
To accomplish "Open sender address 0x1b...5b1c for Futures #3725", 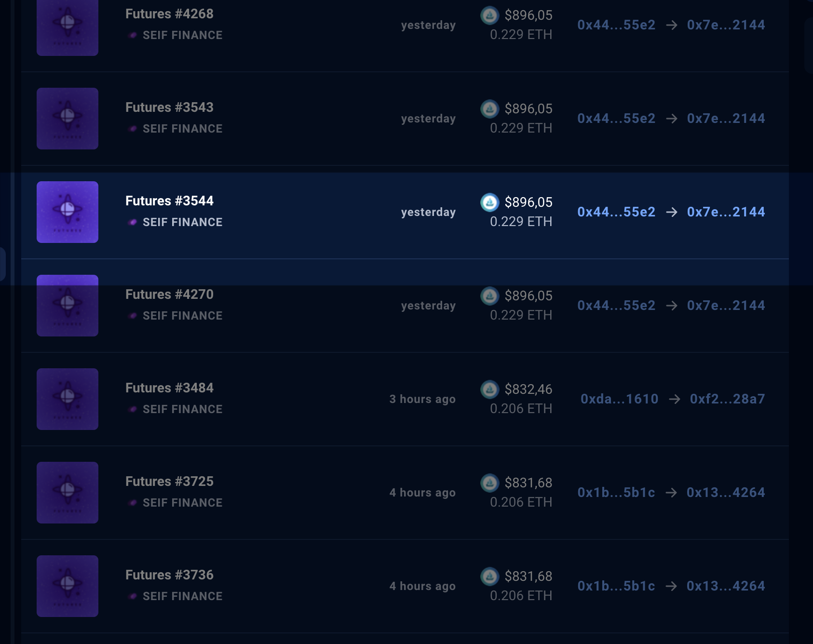I will pyautogui.click(x=616, y=493).
